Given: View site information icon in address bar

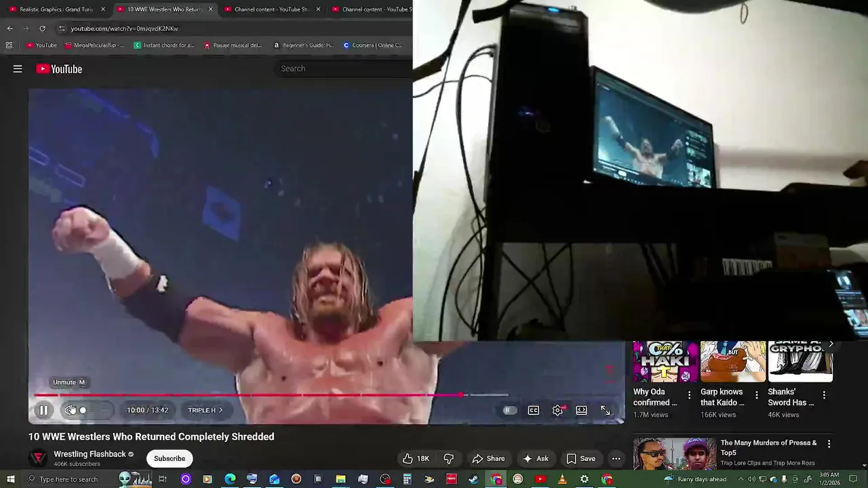Looking at the screenshot, I should click(x=62, y=28).
